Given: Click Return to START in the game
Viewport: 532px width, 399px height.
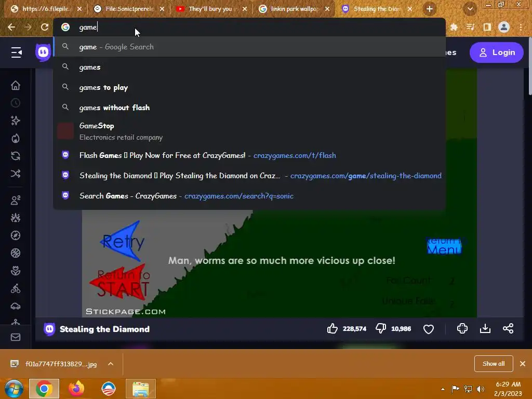Looking at the screenshot, I should coord(120,282).
